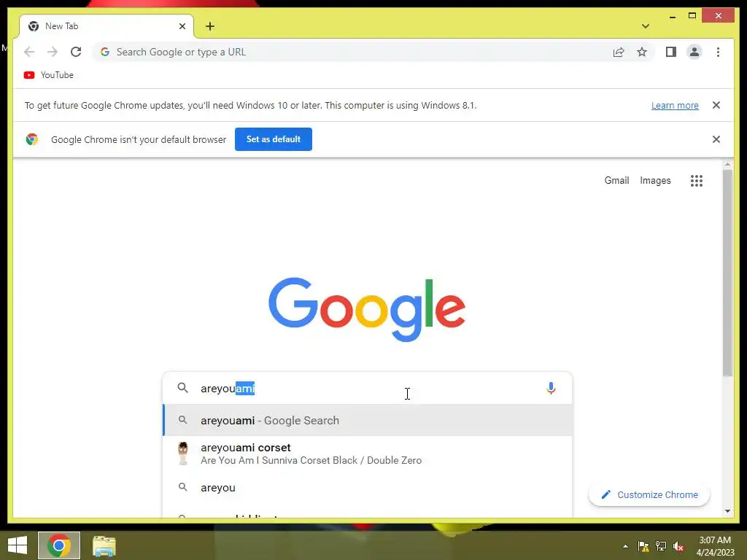Viewport: 747px width, 560px height.
Task: Open Chrome's three-dot menu
Action: click(718, 52)
